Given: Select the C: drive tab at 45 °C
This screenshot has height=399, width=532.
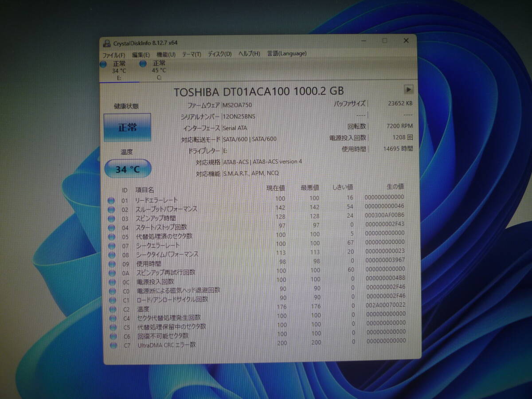Looking at the screenshot, I should (158, 70).
